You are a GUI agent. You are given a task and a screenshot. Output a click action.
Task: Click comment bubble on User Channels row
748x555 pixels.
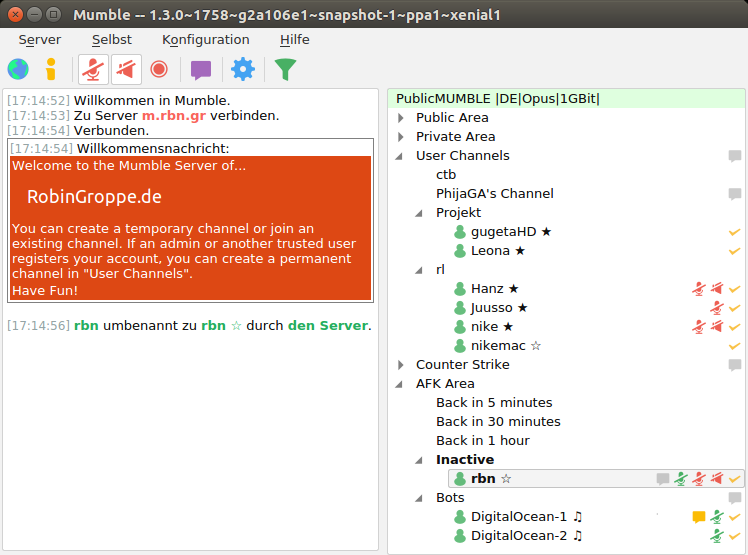735,156
